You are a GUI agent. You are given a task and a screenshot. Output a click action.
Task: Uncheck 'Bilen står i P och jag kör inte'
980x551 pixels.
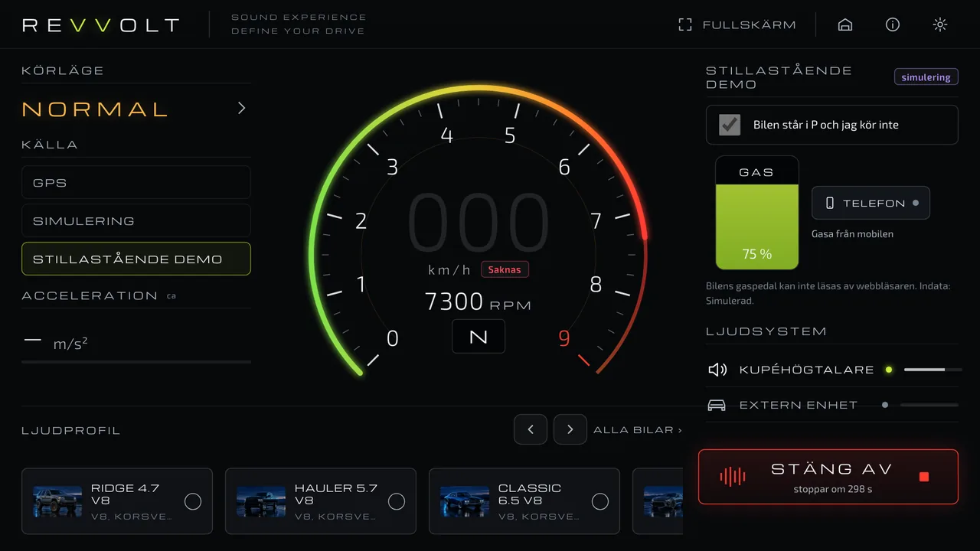coord(730,125)
